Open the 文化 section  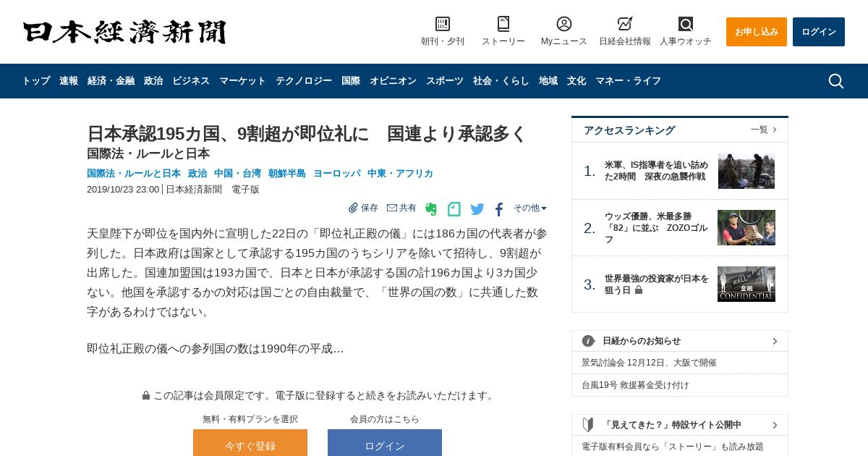[576, 81]
